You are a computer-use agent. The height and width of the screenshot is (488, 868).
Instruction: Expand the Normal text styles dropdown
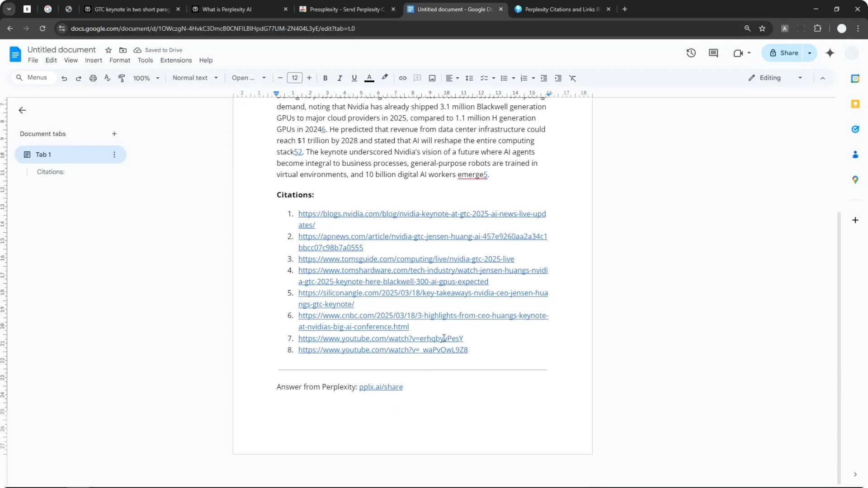point(195,78)
